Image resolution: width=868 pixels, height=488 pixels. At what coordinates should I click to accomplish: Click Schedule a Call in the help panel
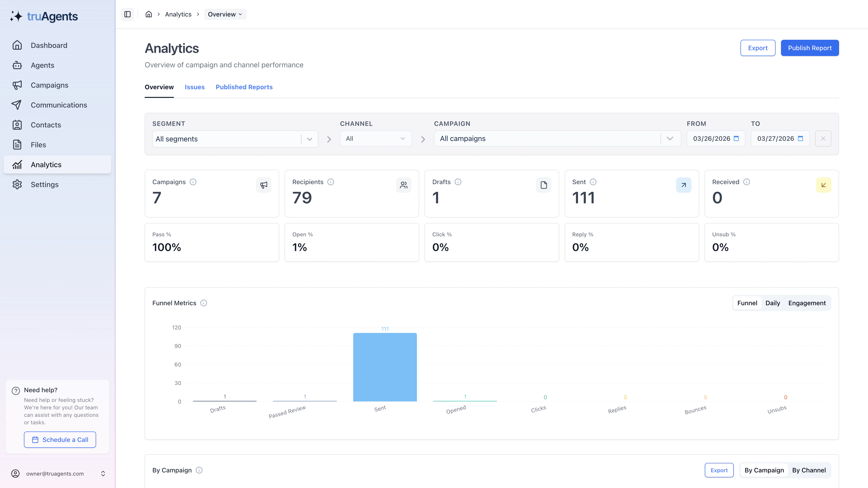point(60,439)
